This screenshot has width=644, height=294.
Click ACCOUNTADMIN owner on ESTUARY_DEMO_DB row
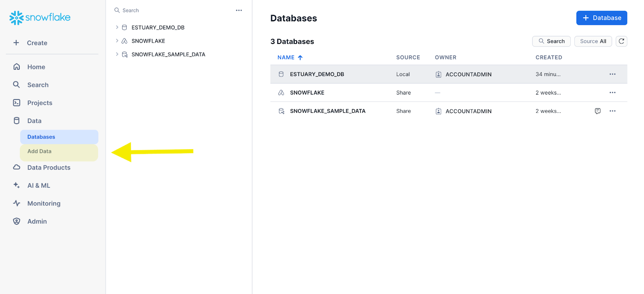(469, 75)
